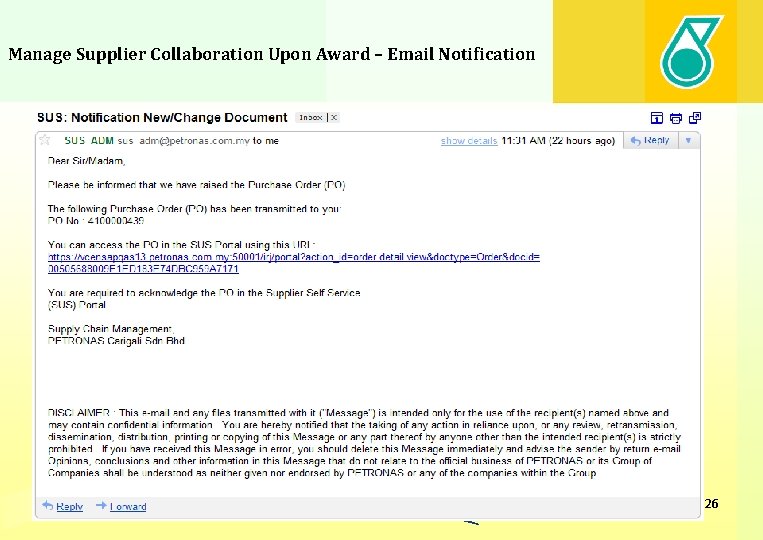This screenshot has height=540, width=763.
Task: Click the email subject SUS: Notification New/Change Document
Action: pos(162,118)
